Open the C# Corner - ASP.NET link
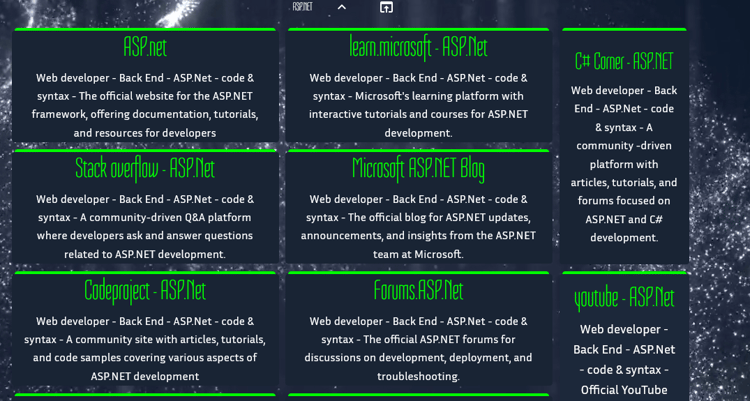Image resolution: width=750 pixels, height=401 pixels. (624, 61)
